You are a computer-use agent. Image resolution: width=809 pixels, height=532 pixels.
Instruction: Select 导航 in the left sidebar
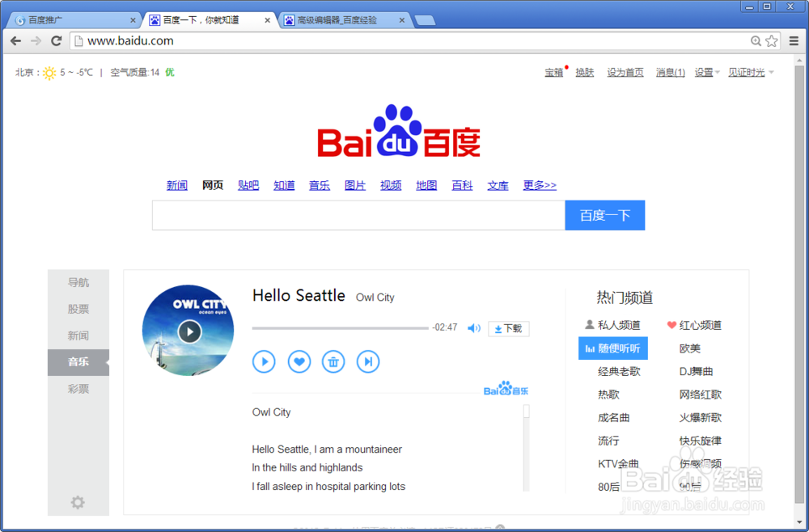pos(78,282)
